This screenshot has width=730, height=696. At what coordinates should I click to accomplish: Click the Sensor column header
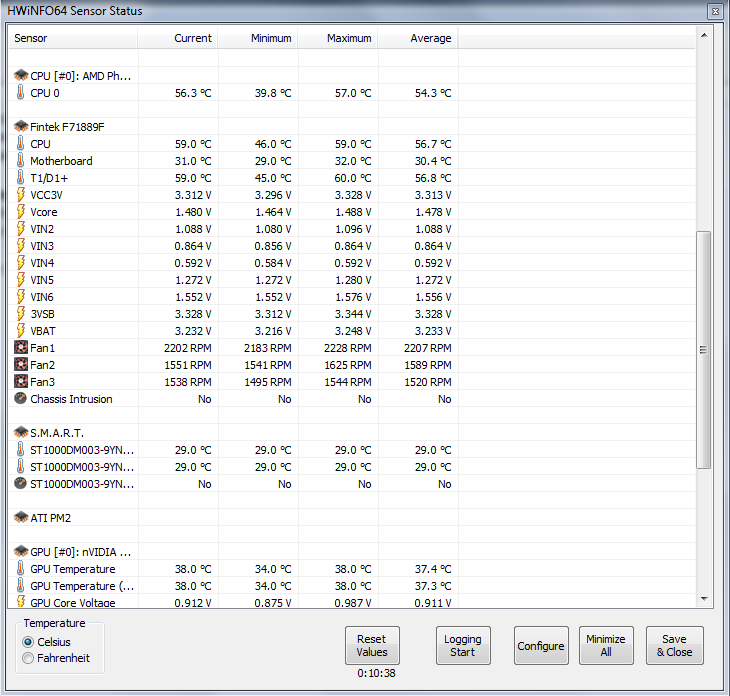73,38
